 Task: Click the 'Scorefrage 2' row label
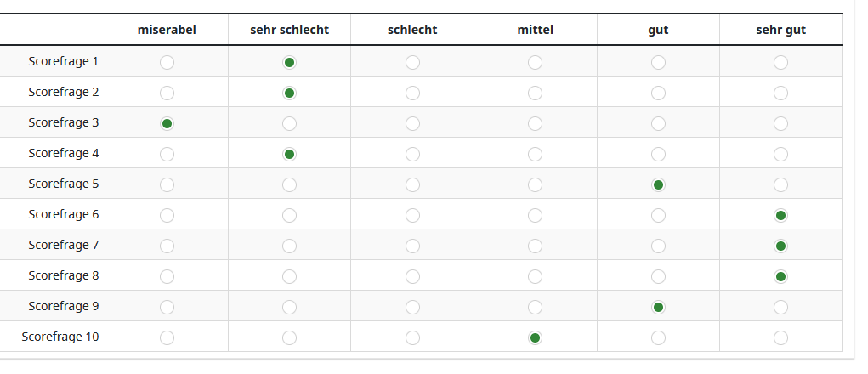pos(64,92)
